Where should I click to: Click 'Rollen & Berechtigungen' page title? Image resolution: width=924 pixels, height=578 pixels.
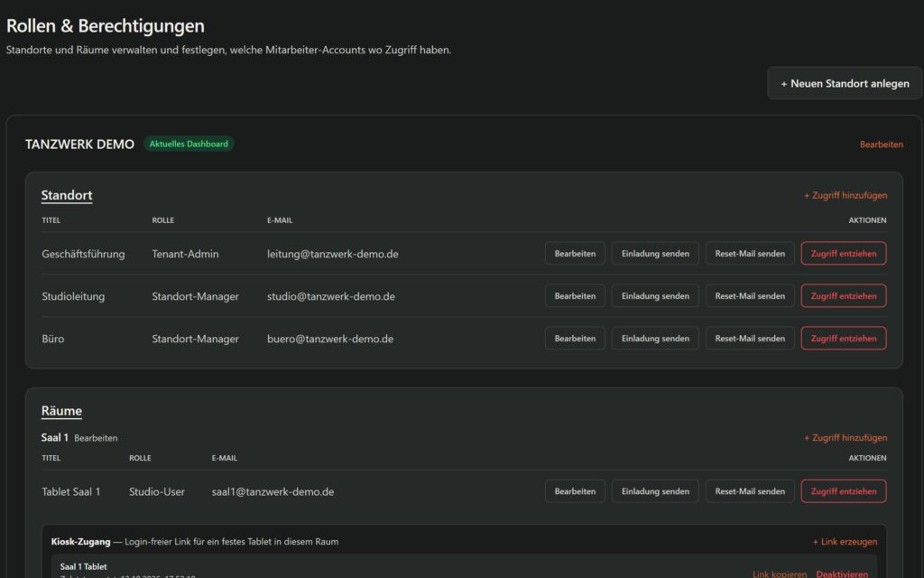point(105,26)
